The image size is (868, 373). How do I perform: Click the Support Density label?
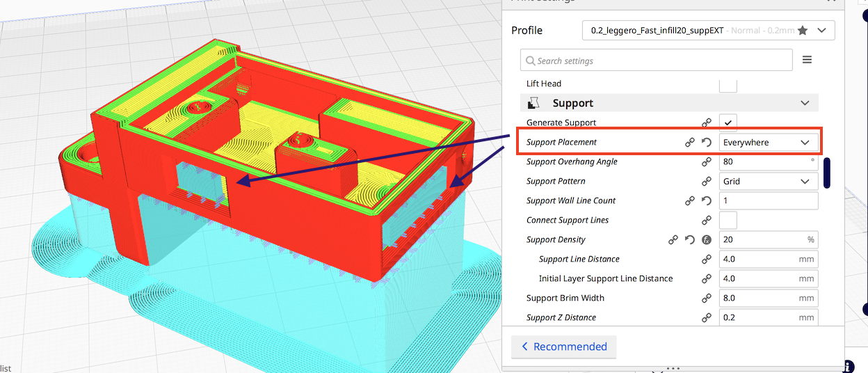click(x=556, y=239)
